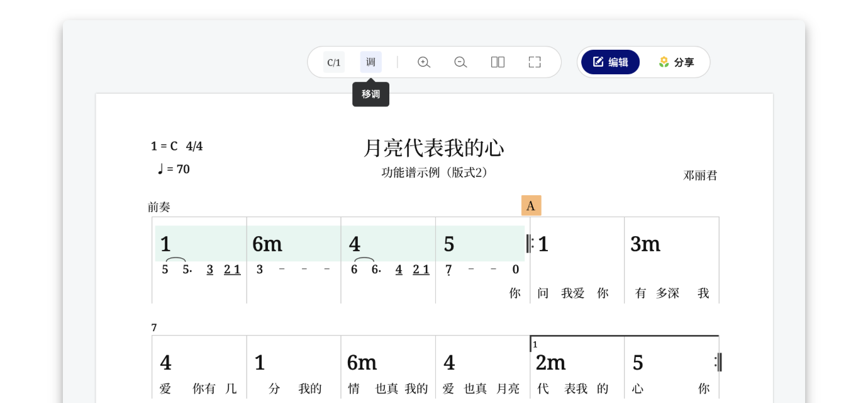Click the chord 2m under first ending

coord(550,363)
